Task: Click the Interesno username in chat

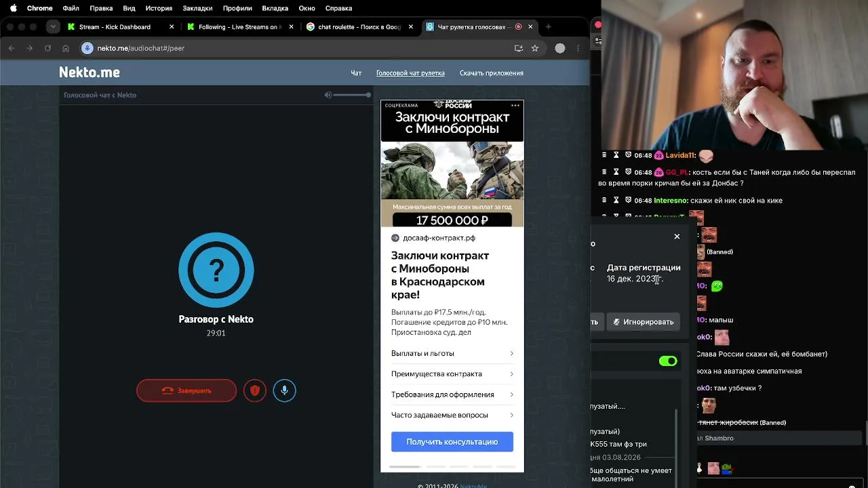Action: 671,201
